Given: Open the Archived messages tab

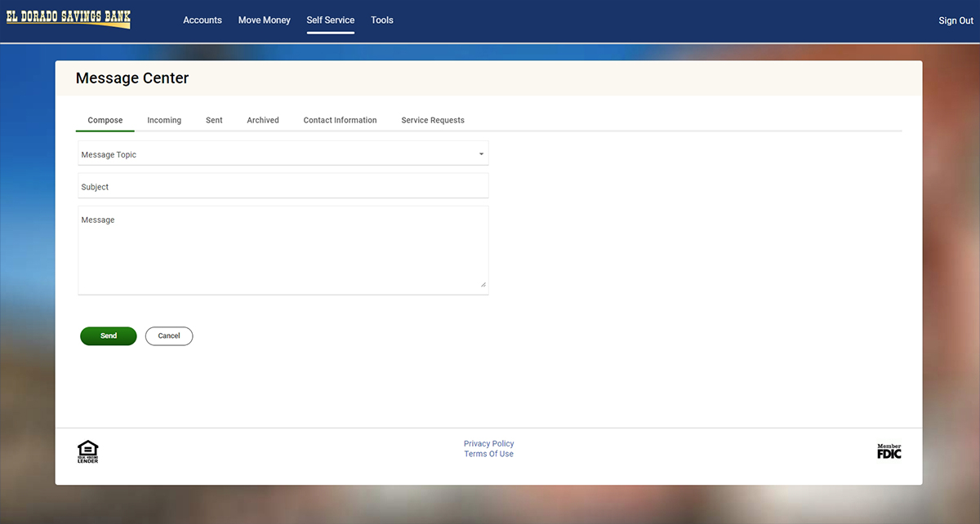Looking at the screenshot, I should click(x=263, y=120).
